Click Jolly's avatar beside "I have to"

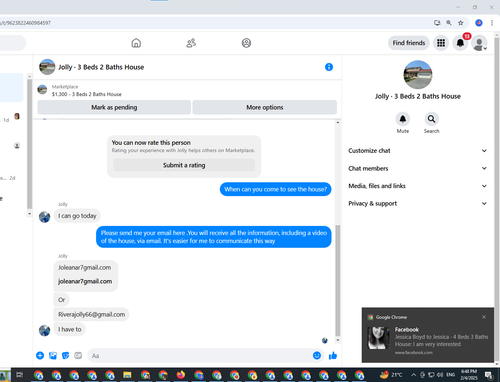(x=45, y=330)
